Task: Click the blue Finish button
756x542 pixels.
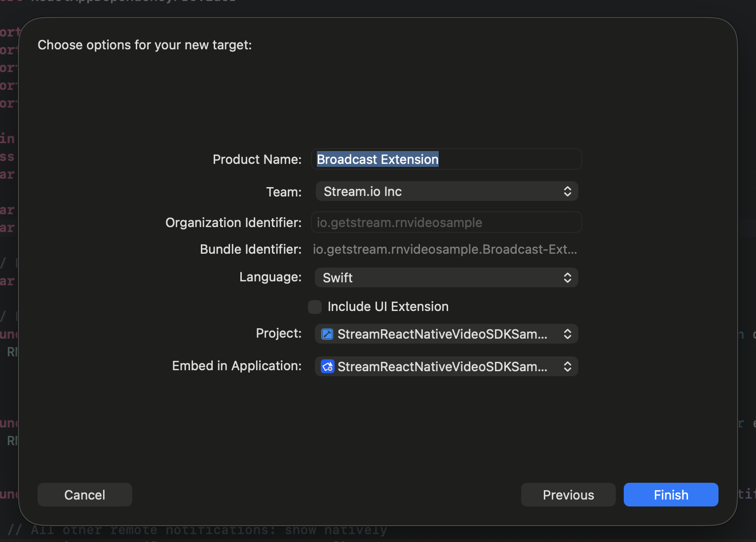Action: (x=671, y=495)
